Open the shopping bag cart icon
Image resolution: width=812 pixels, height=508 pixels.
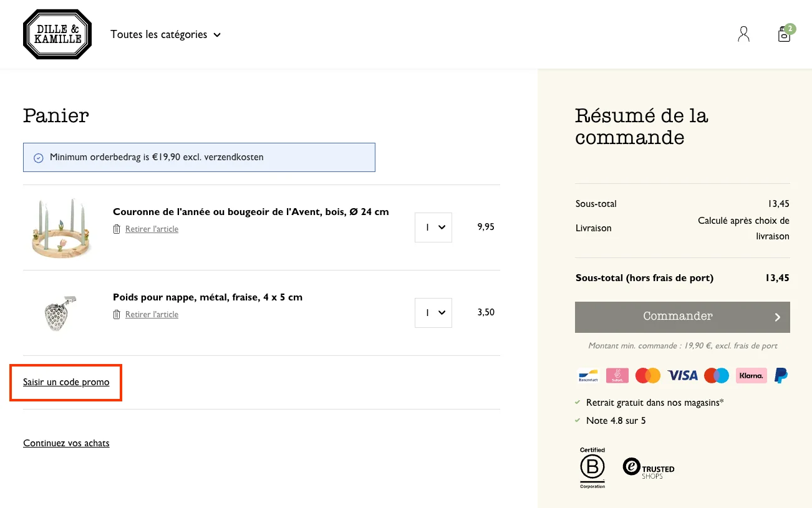pyautogui.click(x=784, y=34)
